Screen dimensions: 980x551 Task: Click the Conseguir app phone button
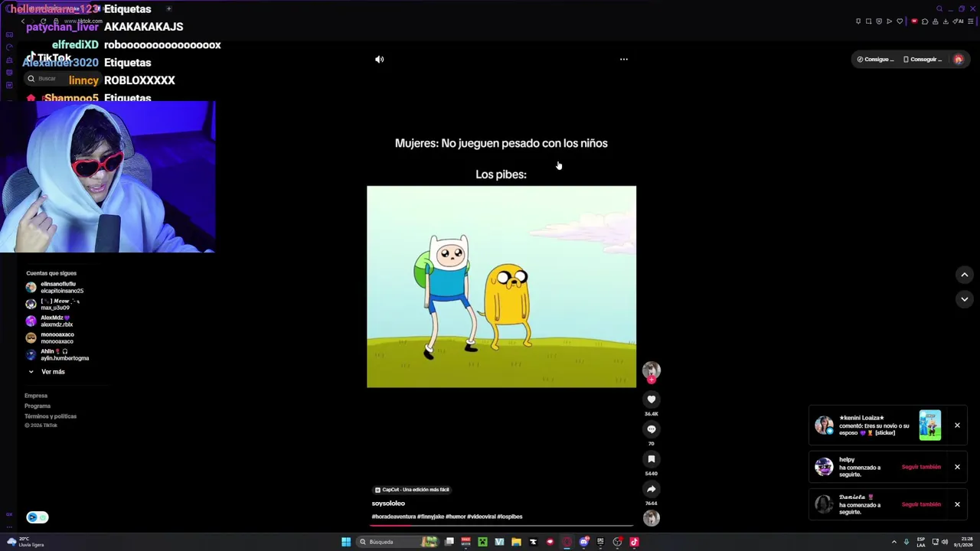tap(923, 59)
